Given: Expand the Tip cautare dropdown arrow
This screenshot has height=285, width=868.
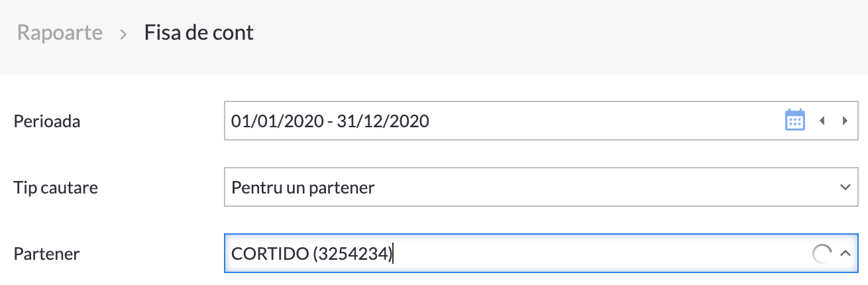Looking at the screenshot, I should 845,188.
